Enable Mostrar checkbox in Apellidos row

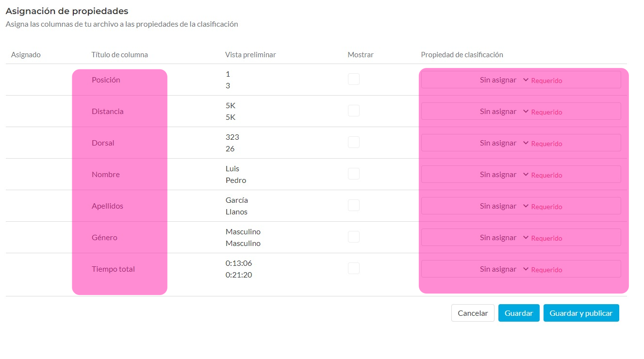point(354,205)
